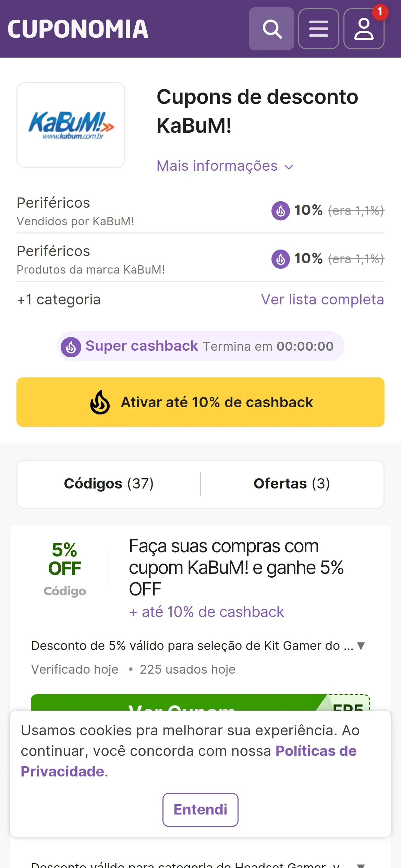Dismiss cookies with Entendi button
401x868 pixels.
coord(200,809)
